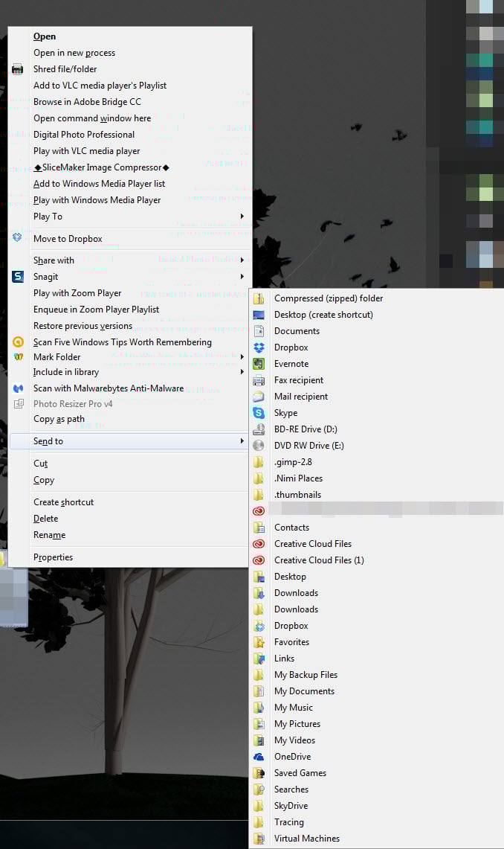The image size is (504, 849).
Task: Click the Creative Cloud Files (1) icon
Action: click(x=259, y=560)
